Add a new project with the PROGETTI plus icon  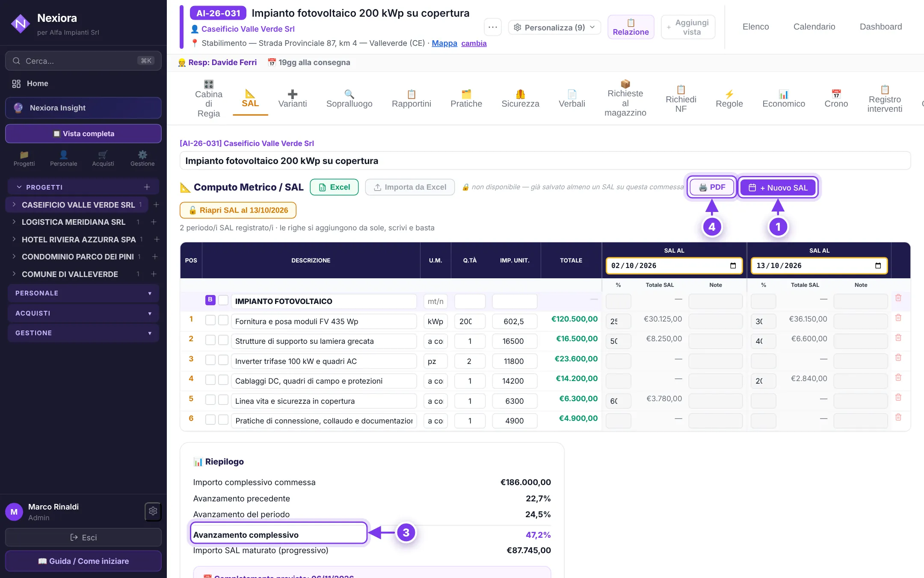pyautogui.click(x=147, y=187)
